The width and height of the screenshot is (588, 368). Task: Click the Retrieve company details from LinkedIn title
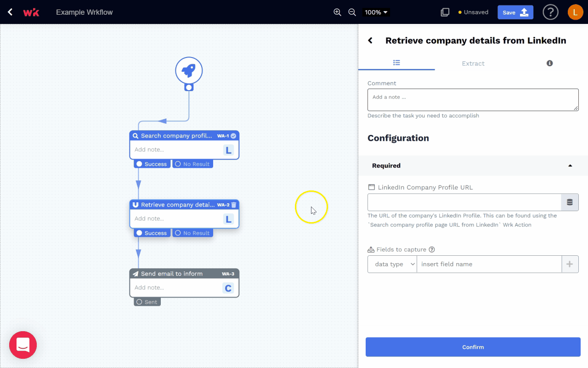coord(476,40)
